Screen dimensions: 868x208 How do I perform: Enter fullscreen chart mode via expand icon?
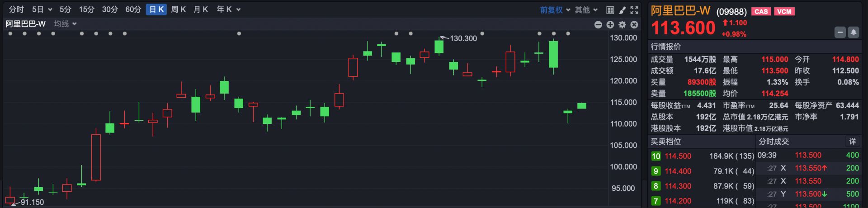click(x=634, y=10)
